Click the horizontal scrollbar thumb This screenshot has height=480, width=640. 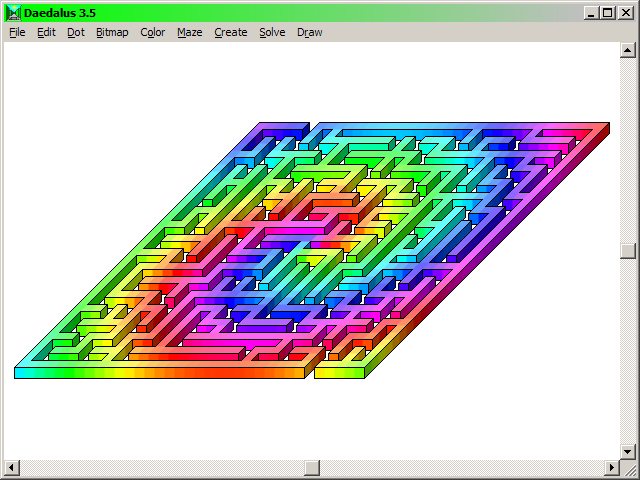click(x=313, y=468)
